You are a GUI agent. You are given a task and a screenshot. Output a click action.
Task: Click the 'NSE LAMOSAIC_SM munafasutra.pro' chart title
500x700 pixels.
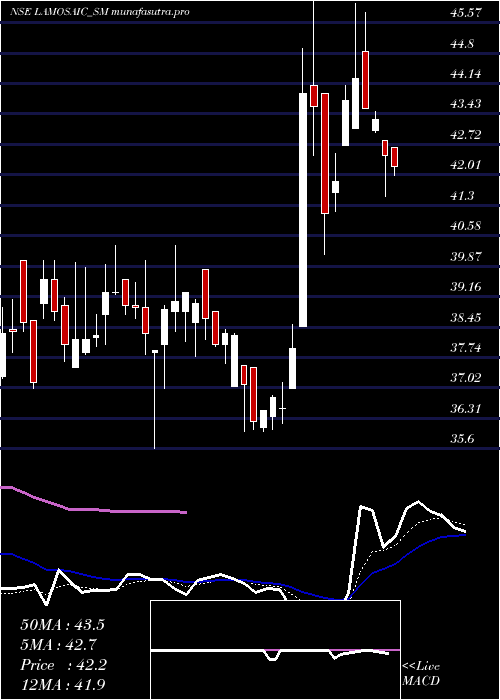pyautogui.click(x=100, y=12)
